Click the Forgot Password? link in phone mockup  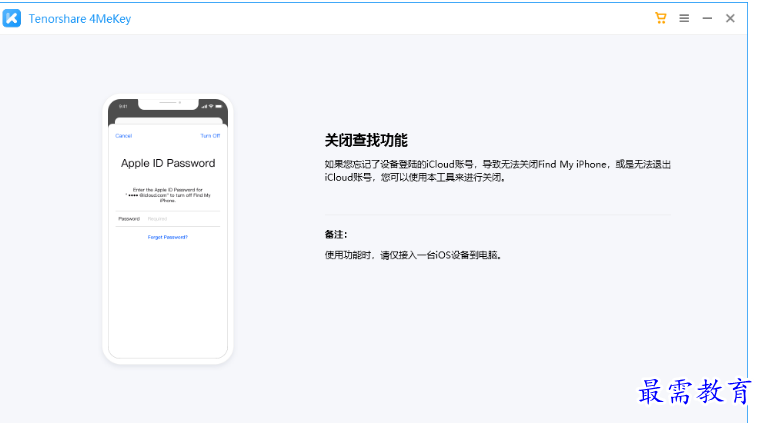168,237
